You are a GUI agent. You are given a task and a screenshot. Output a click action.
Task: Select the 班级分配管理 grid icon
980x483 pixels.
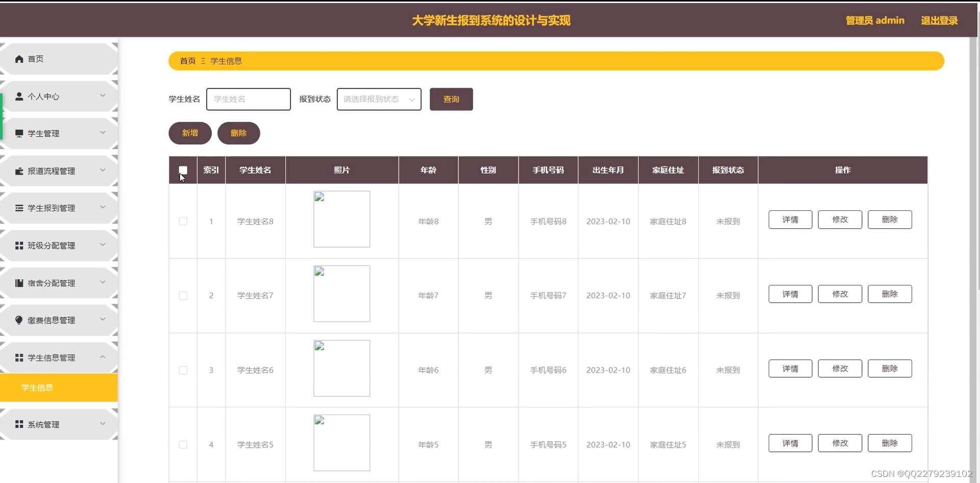[19, 245]
